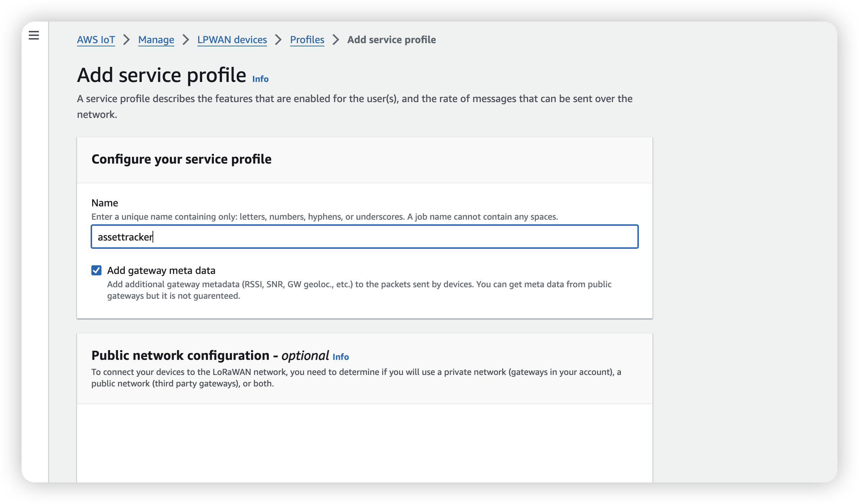Click the 'Public network configuration' heading
The width and height of the screenshot is (859, 504).
coord(210,356)
